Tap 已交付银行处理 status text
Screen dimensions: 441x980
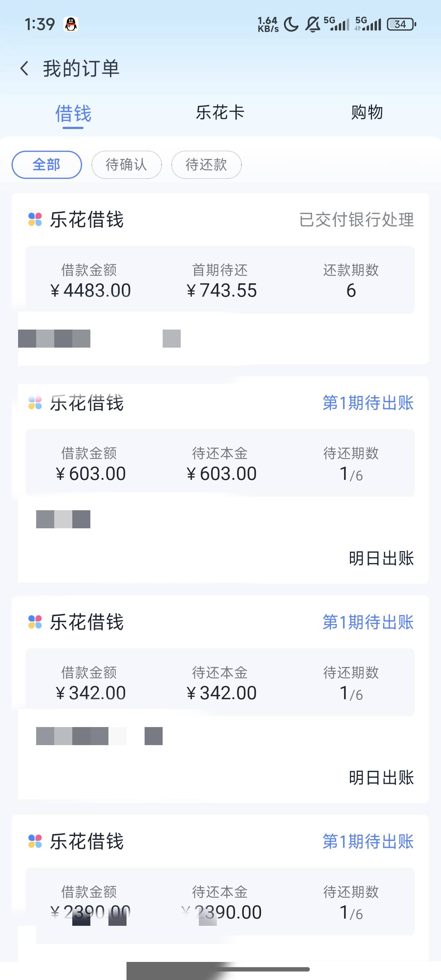(356, 219)
